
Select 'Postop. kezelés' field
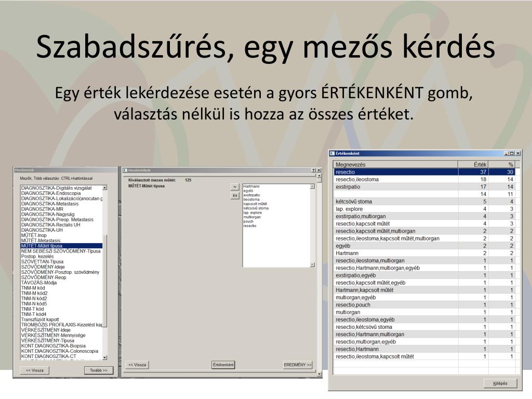point(61,256)
